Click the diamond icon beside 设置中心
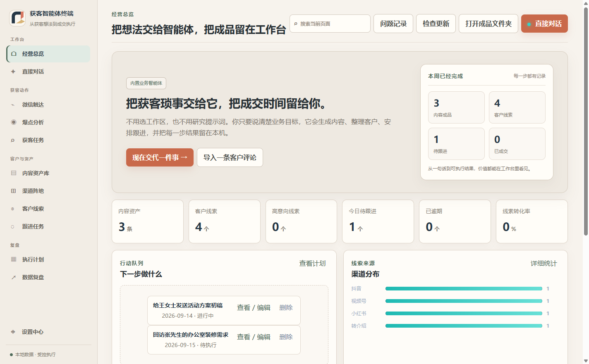 [13, 332]
